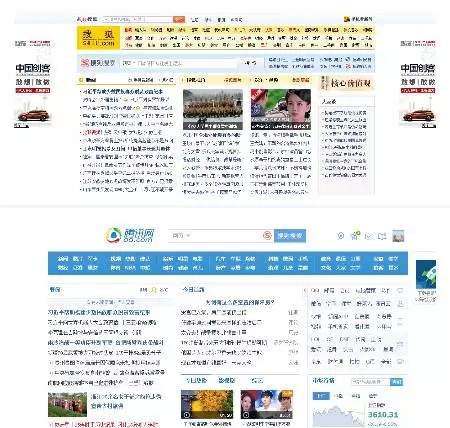Open NBA in the blue Tencent navigation bar
Image resolution: width=450 pixels, height=428 pixels.
[130, 268]
